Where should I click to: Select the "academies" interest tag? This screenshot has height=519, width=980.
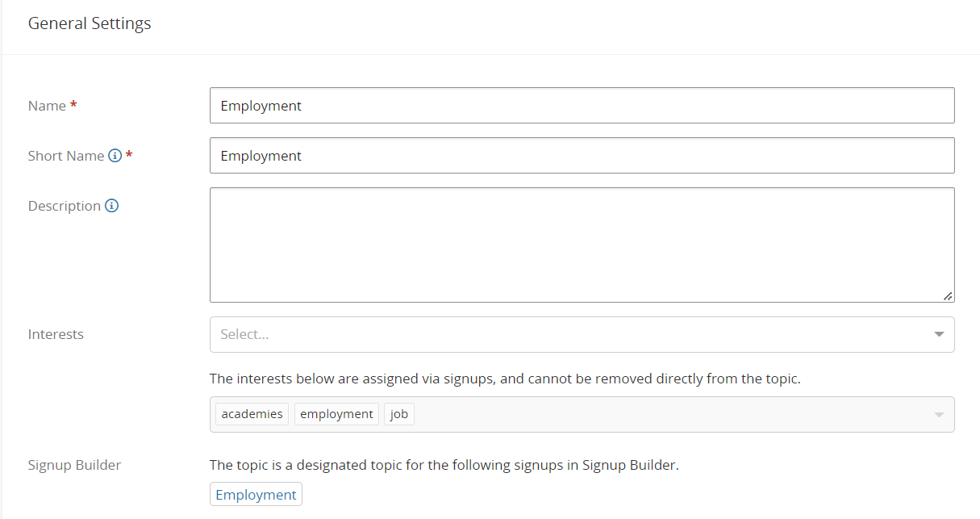(x=252, y=414)
